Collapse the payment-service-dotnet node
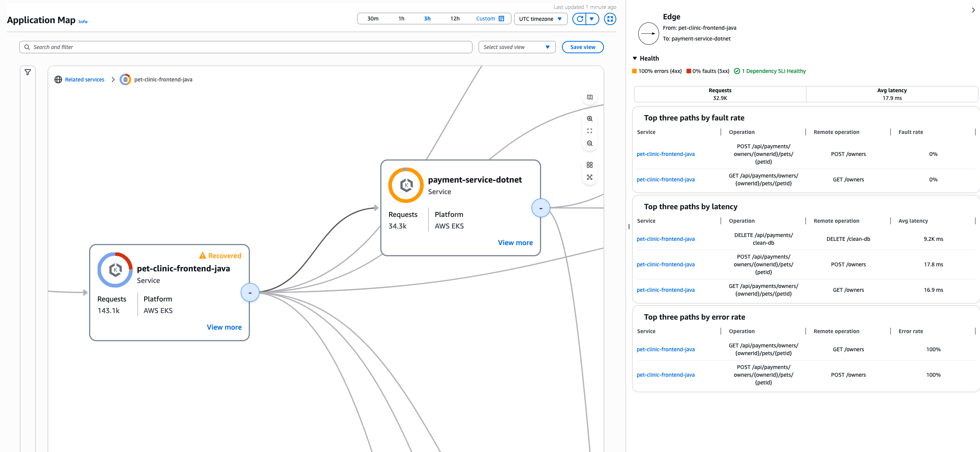This screenshot has width=980, height=452. tap(541, 208)
